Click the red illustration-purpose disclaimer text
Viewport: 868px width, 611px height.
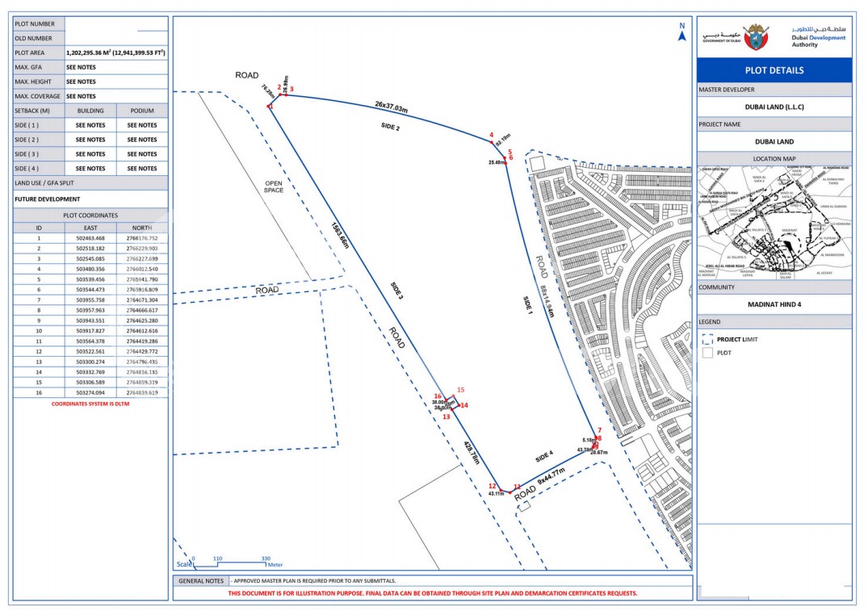432,593
